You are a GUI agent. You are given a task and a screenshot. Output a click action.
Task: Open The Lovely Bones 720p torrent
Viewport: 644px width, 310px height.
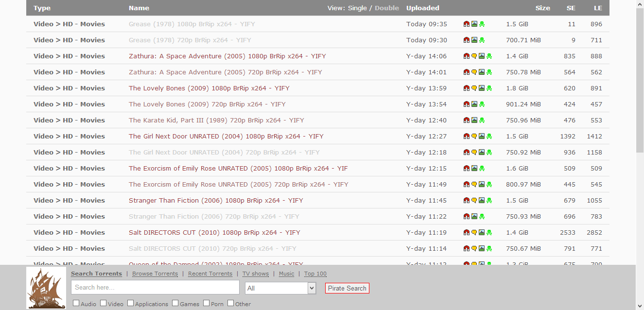(207, 104)
